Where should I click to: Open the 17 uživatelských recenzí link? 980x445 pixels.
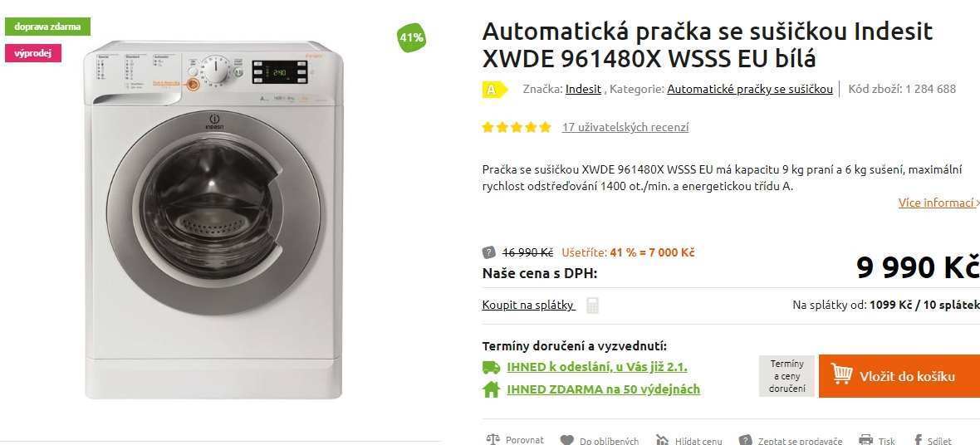click(x=625, y=127)
